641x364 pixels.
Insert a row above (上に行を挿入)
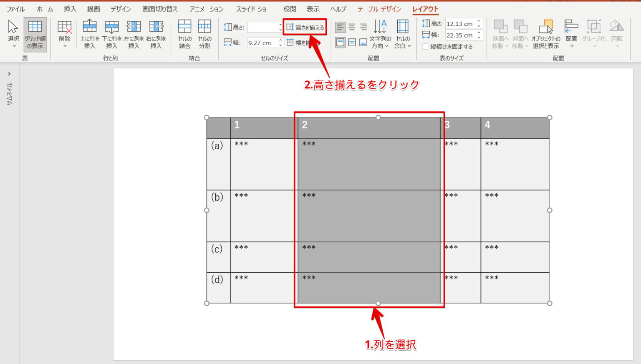point(89,34)
